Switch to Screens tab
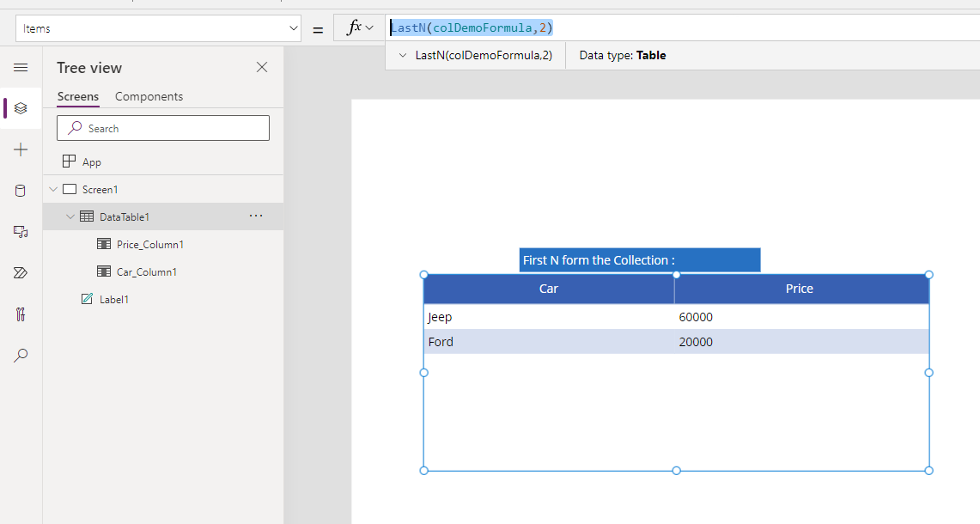This screenshot has height=524, width=980. [x=78, y=96]
